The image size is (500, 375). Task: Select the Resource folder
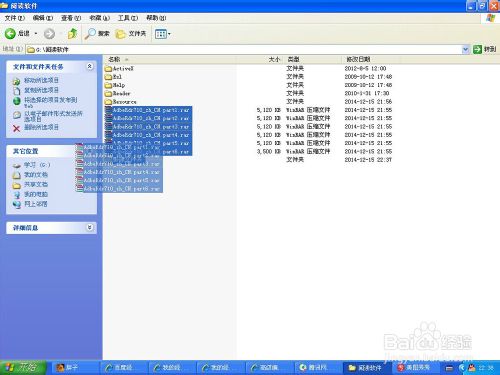[124, 102]
